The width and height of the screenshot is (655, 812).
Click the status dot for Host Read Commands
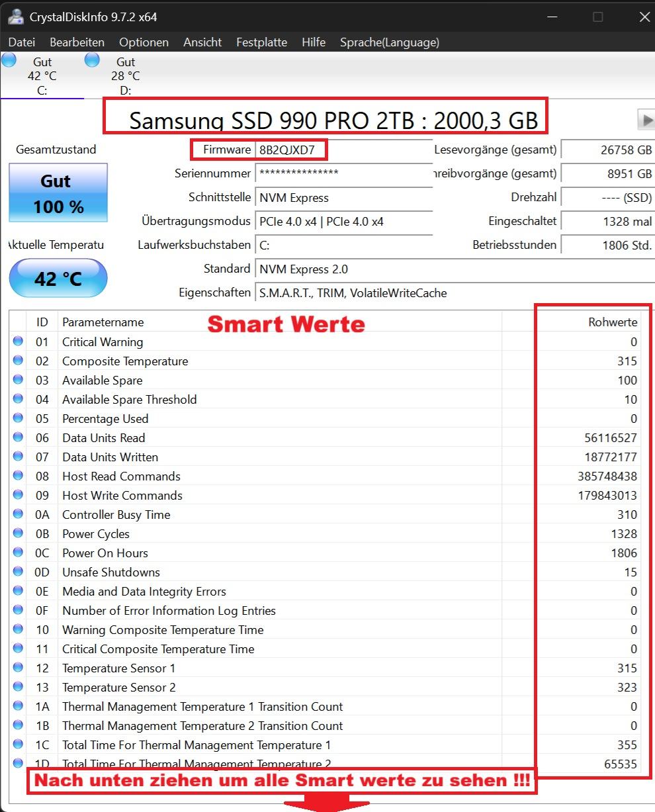pyautogui.click(x=18, y=476)
